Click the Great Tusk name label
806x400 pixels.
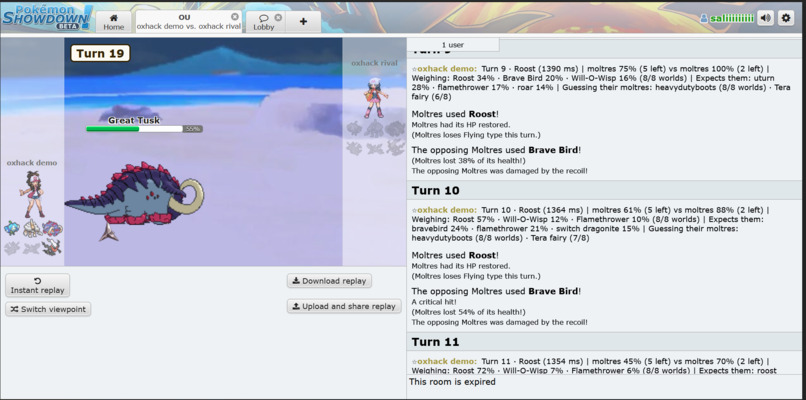pyautogui.click(x=134, y=120)
